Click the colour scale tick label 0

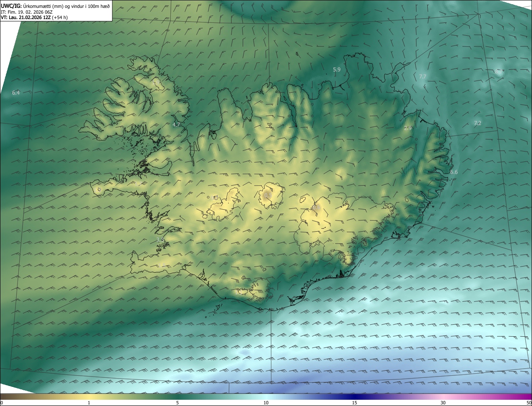click(x=1, y=403)
